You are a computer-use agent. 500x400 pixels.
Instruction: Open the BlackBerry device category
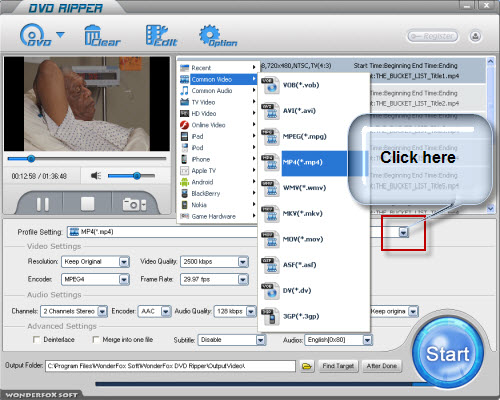218,193
